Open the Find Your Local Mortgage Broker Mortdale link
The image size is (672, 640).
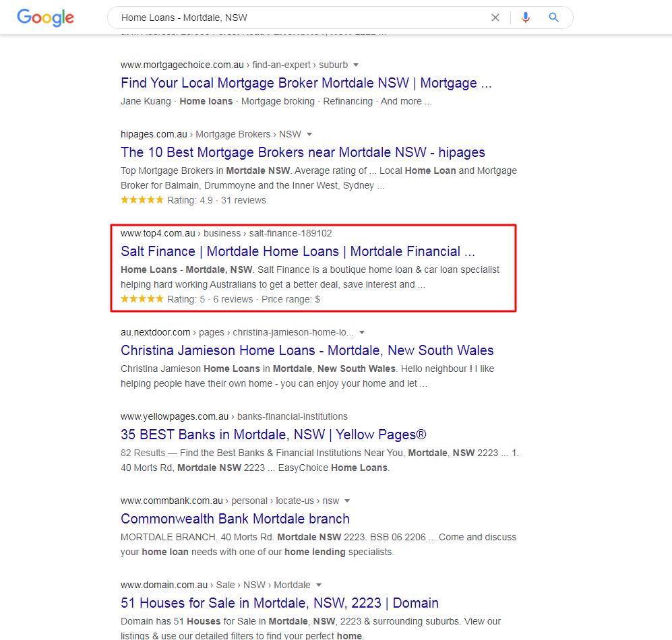[x=306, y=83]
